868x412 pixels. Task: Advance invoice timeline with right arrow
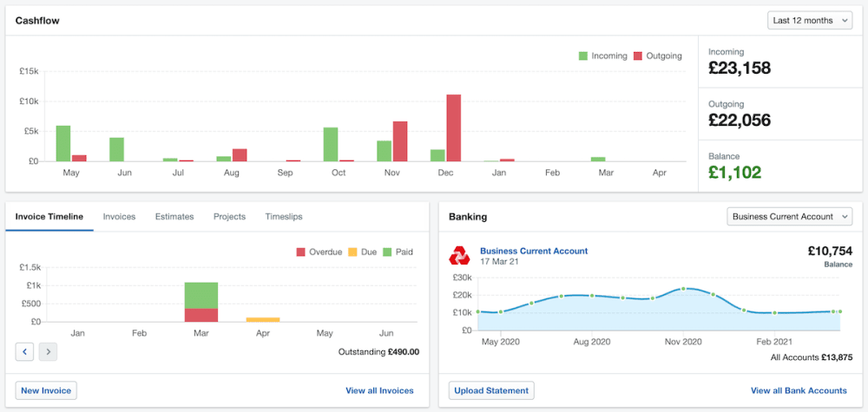(49, 351)
